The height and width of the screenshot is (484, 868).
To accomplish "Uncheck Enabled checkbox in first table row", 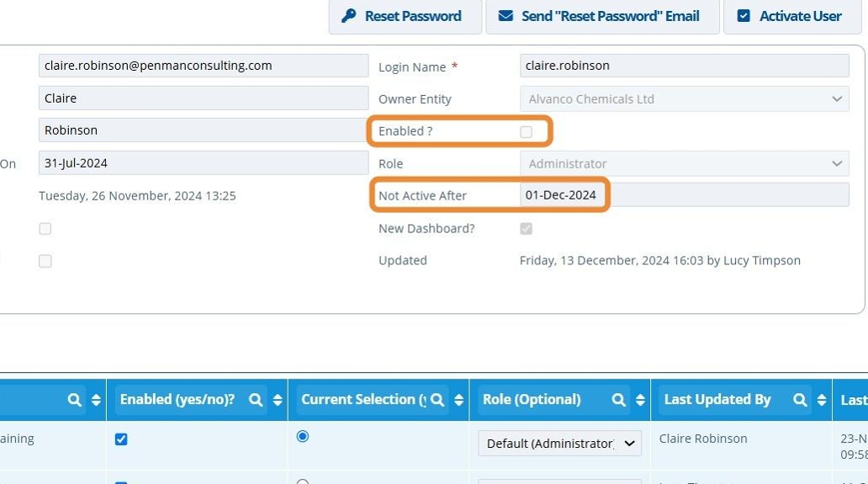I will [121, 439].
